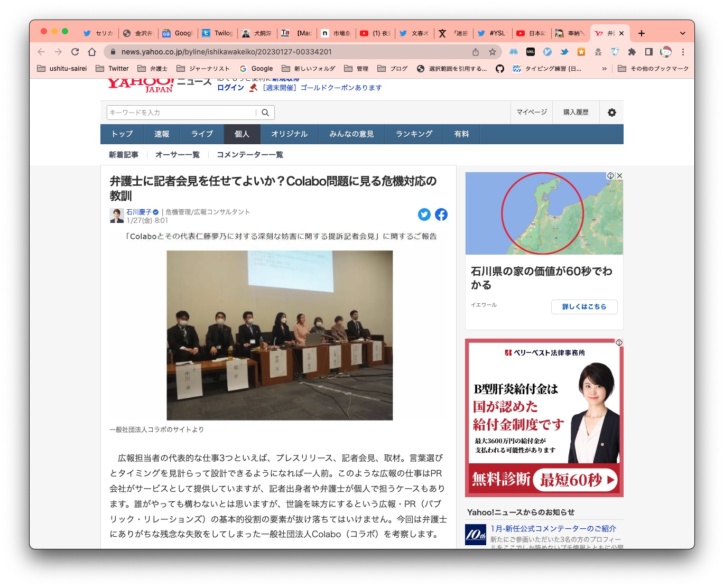Image resolution: width=724 pixels, height=588 pixels.
Task: Click author name 石川慶子
Action: (138, 212)
